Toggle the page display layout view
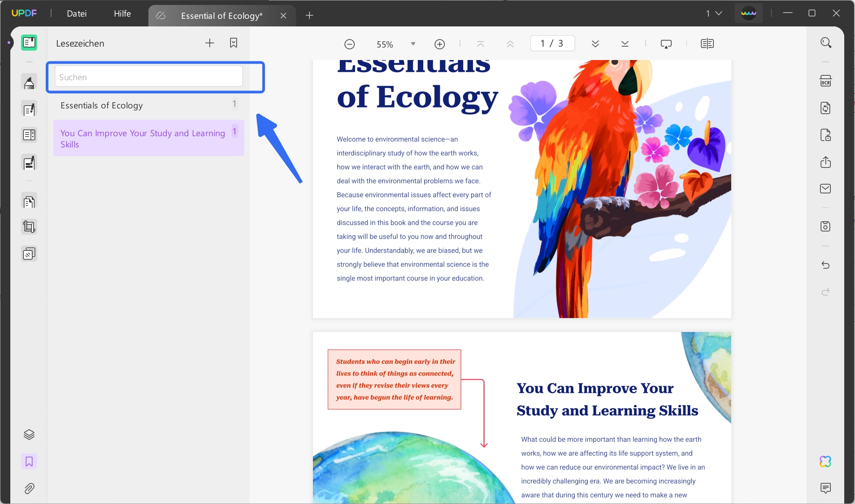 pos(707,43)
